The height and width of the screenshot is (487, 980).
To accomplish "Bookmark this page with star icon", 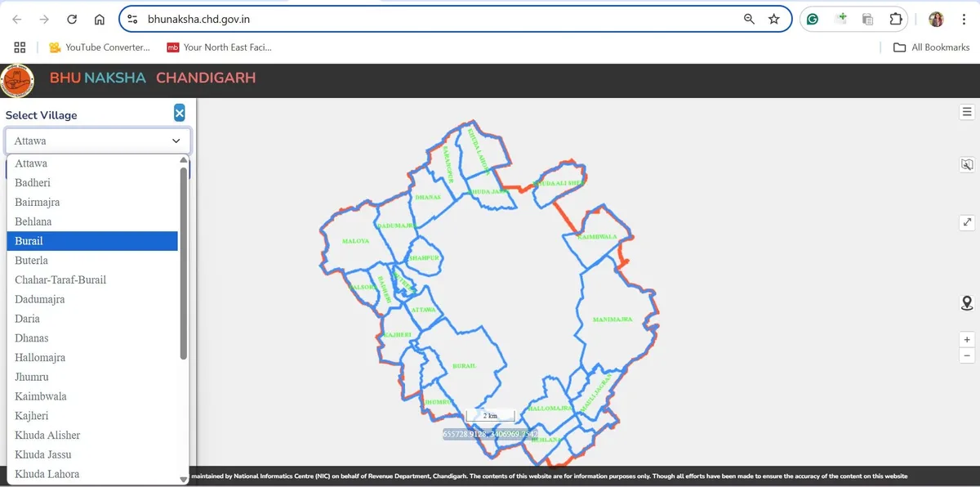I will 774,20.
